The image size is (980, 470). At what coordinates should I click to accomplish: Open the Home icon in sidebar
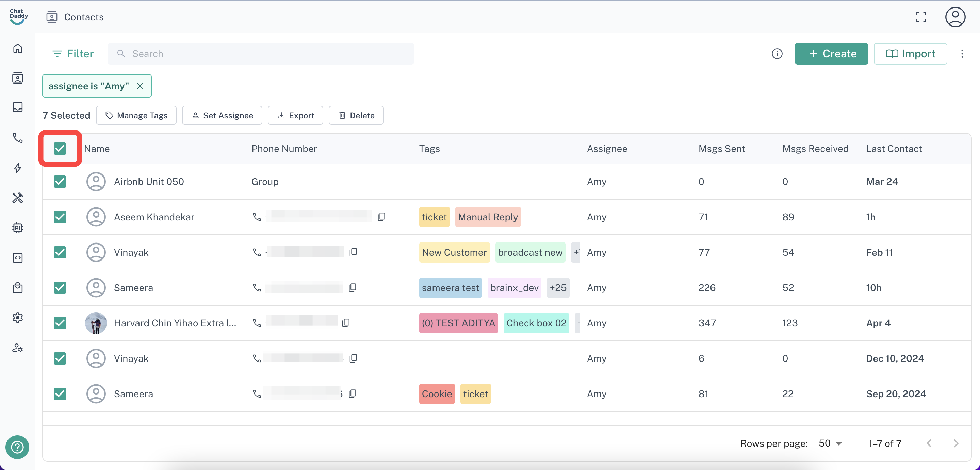click(17, 49)
